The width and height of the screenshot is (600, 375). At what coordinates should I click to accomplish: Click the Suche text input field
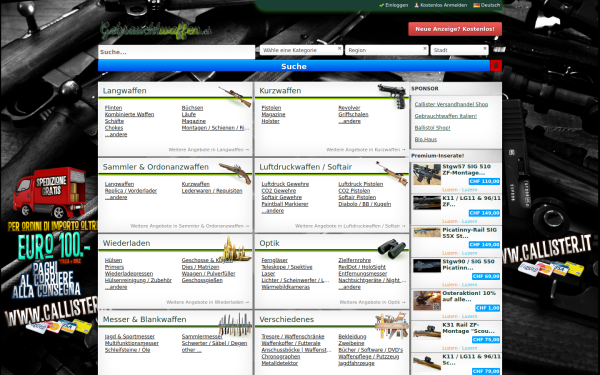point(176,52)
